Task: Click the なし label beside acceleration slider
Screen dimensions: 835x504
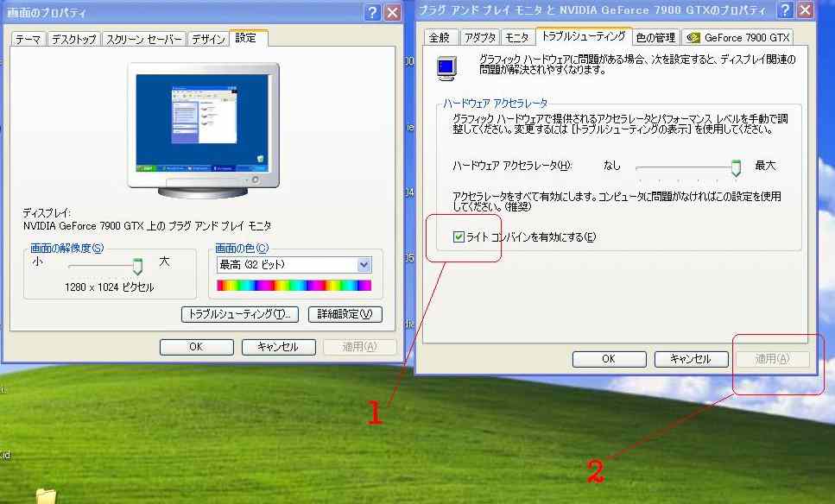Action: (x=612, y=166)
